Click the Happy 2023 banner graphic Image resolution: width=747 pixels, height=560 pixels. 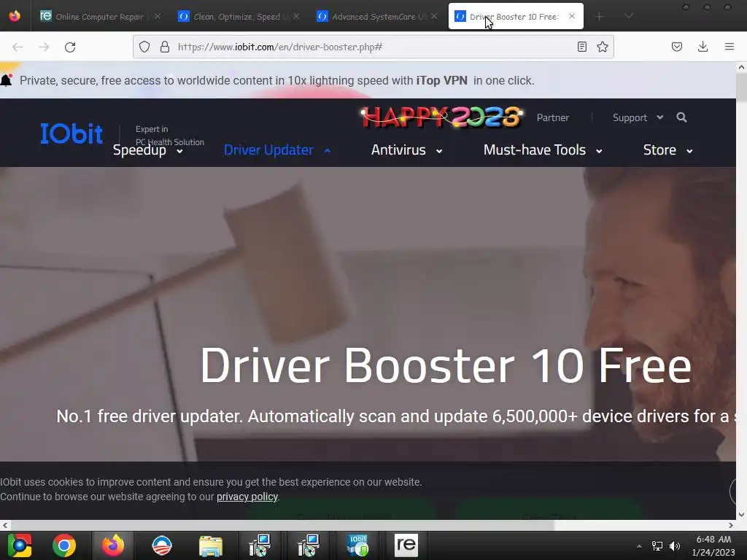pos(441,117)
